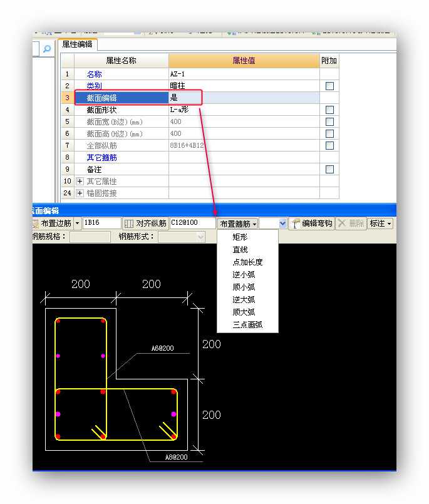Open the 标注 dropdown

(380, 224)
